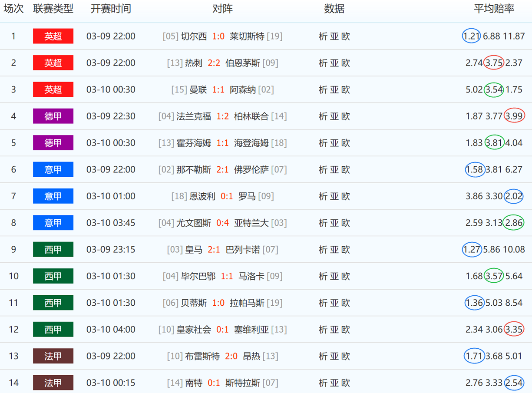Click 析 in the 法兰克福 match row

point(323,116)
